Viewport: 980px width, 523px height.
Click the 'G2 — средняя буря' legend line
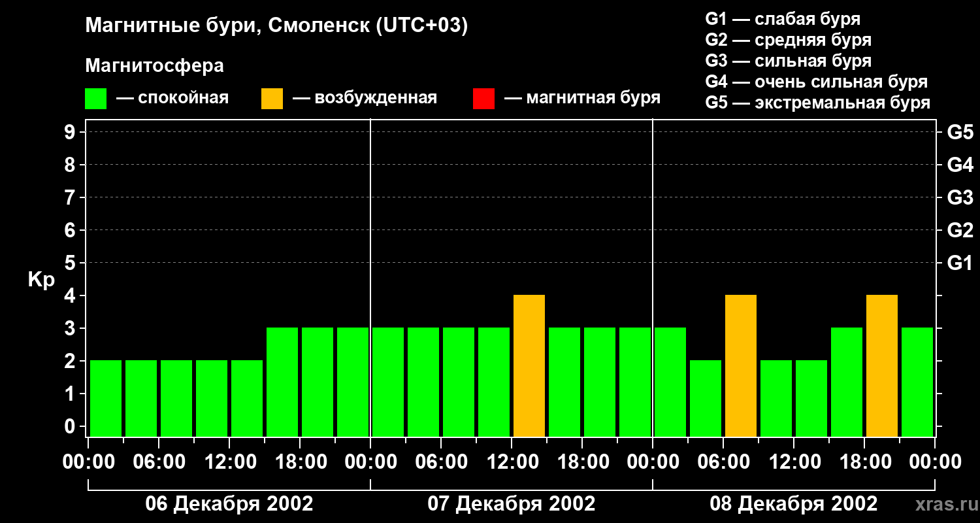pyautogui.click(x=788, y=40)
